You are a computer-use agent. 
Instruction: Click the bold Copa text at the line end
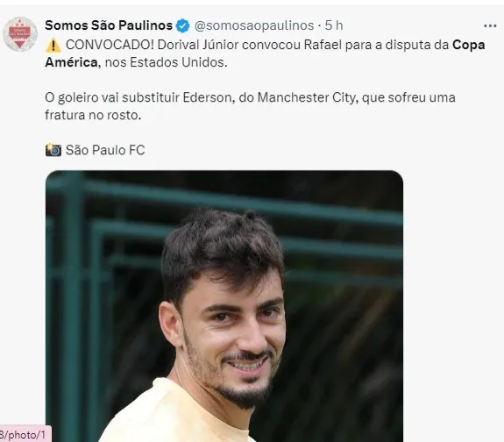click(469, 45)
